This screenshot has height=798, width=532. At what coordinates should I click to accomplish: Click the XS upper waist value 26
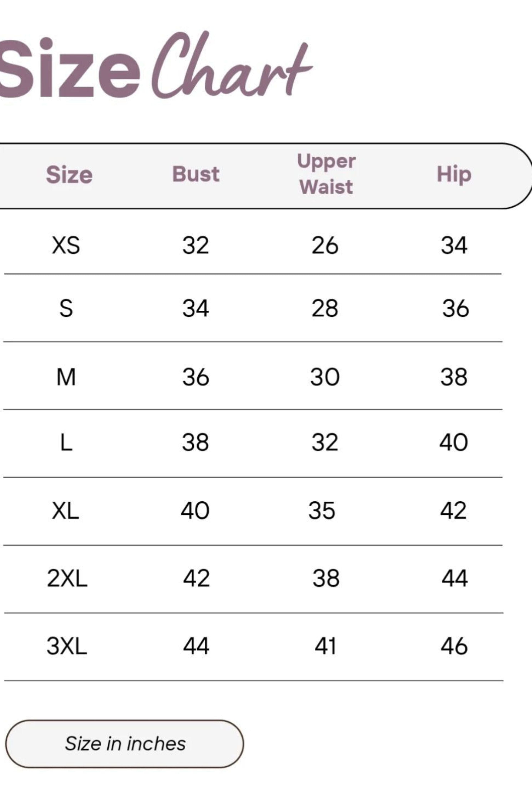[325, 245]
